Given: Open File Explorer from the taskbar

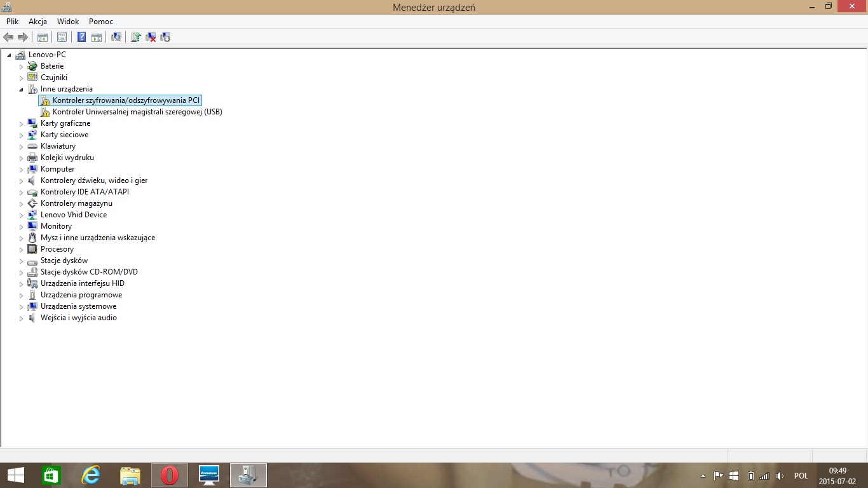Looking at the screenshot, I should point(130,475).
